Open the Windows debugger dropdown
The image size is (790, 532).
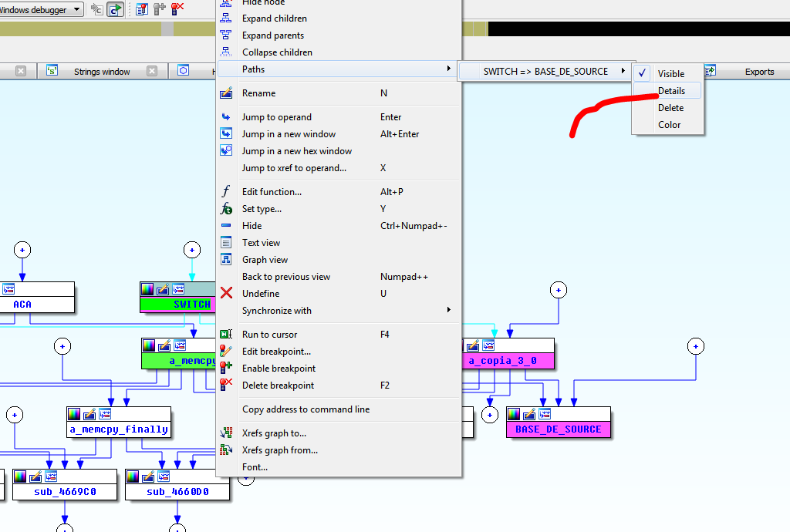76,10
